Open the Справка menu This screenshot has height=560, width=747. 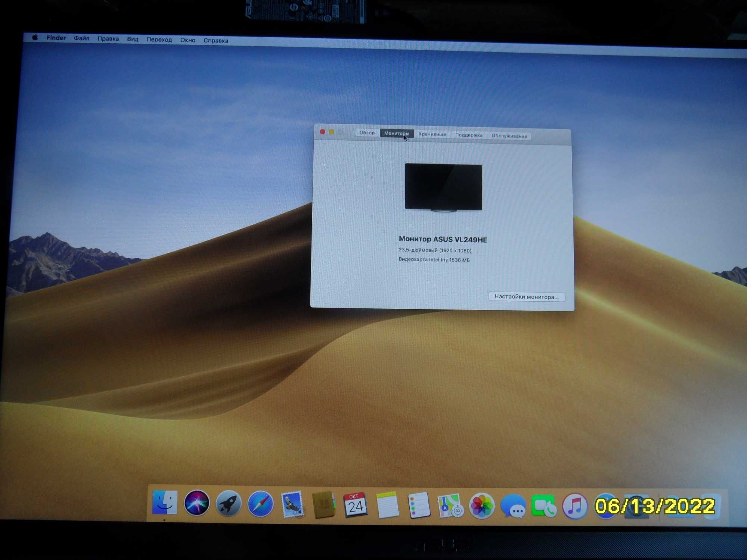(x=216, y=40)
